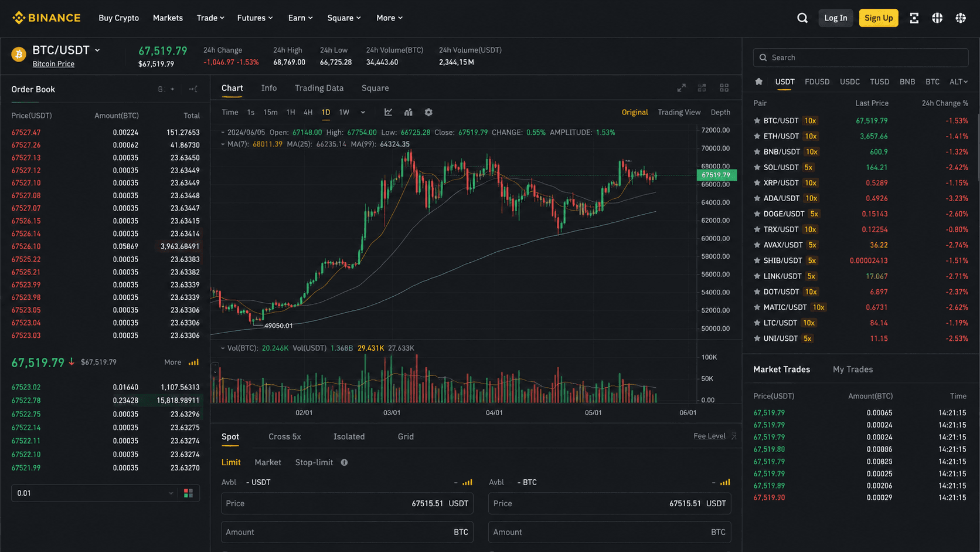Click the Binance logo
Viewport: 980px width, 552px height.
point(46,18)
